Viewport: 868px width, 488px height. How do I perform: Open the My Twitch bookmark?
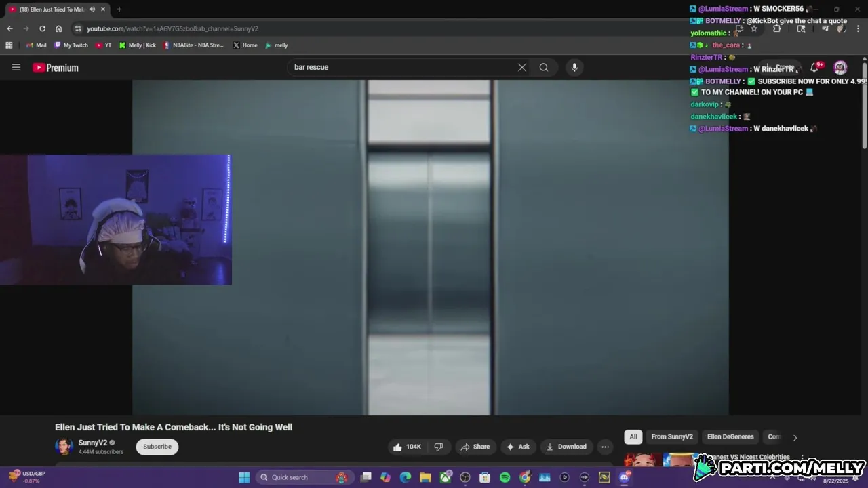pos(71,45)
